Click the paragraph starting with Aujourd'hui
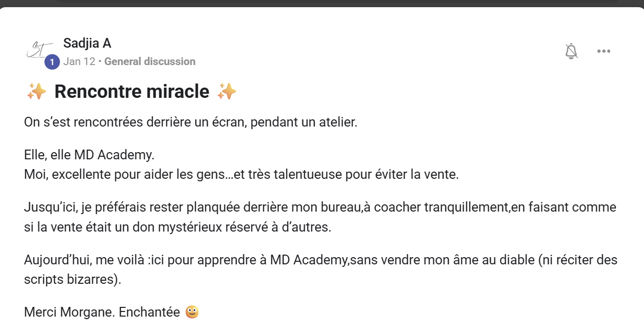 tap(320, 270)
